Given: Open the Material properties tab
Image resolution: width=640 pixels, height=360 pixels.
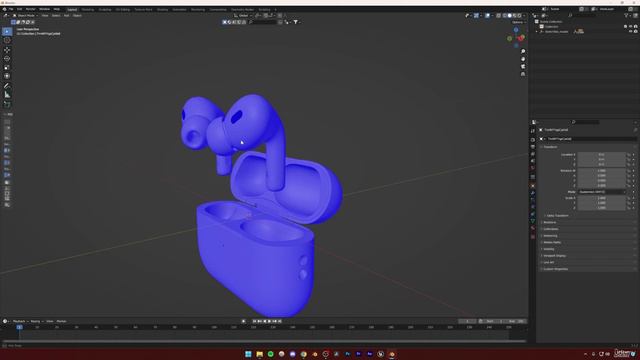Looking at the screenshot, I should 533,228.
